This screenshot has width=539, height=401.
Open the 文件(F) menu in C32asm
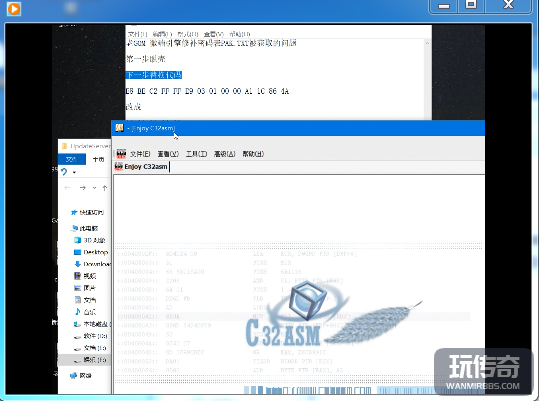[140, 154]
